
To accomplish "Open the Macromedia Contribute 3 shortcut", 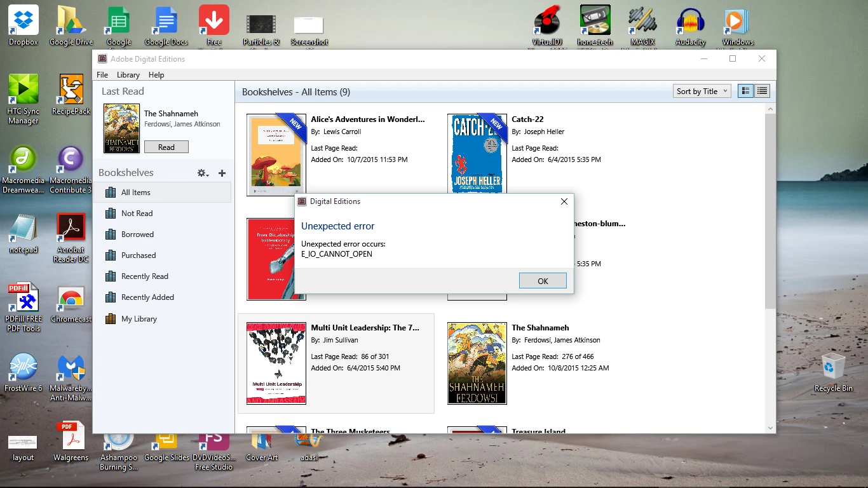I will 71,169.
